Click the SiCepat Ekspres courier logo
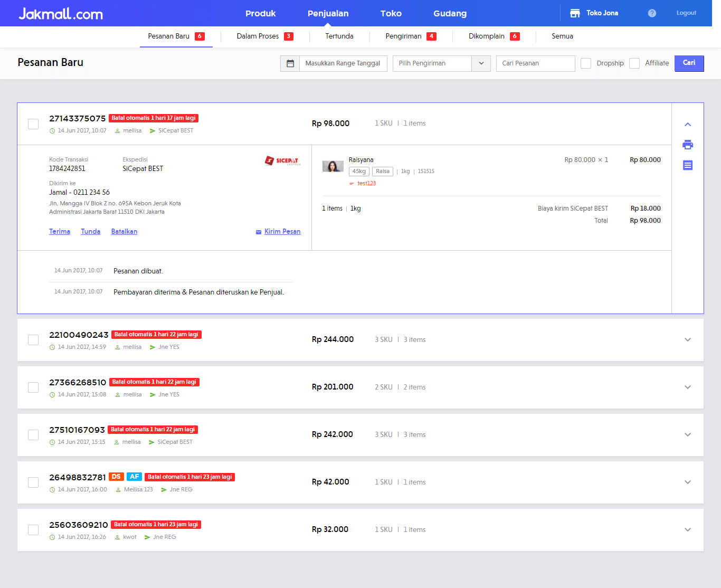 pos(282,160)
